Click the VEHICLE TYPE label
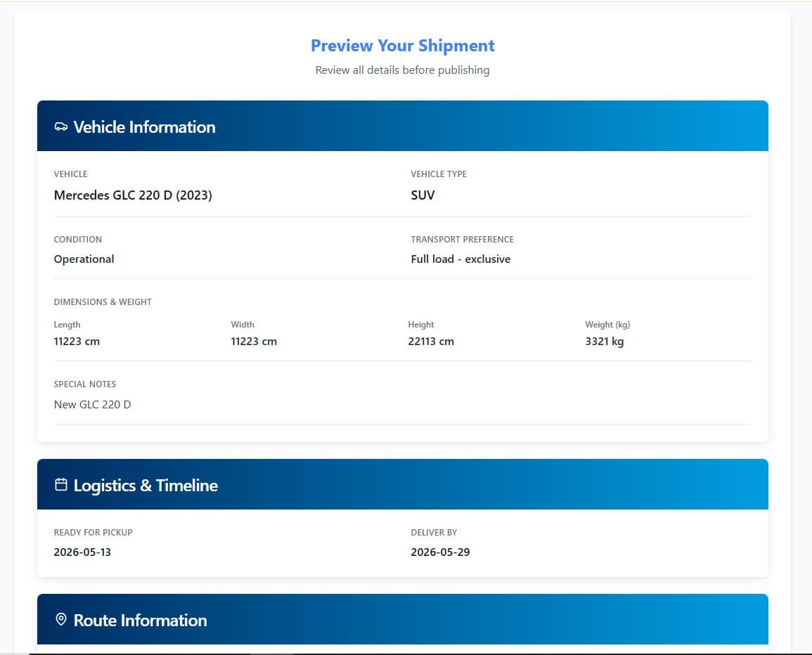The width and height of the screenshot is (812, 655). [439, 174]
